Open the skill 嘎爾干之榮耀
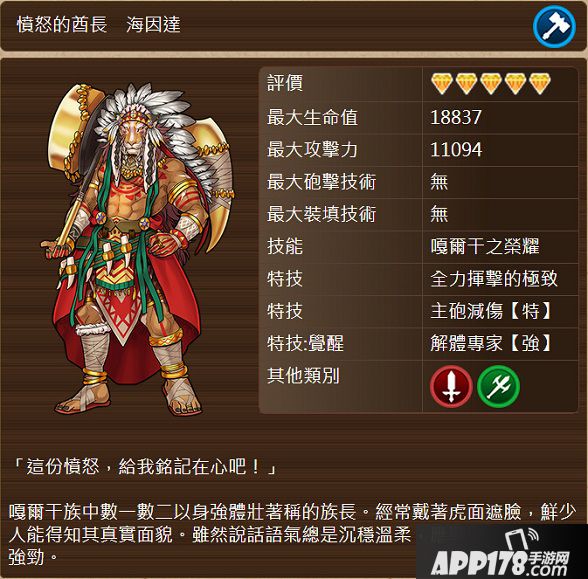 (x=484, y=246)
